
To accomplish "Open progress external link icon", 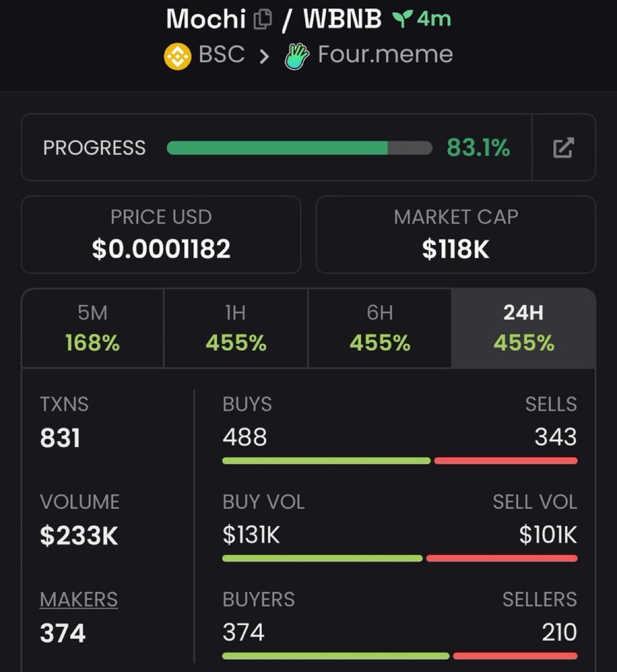I will click(563, 148).
